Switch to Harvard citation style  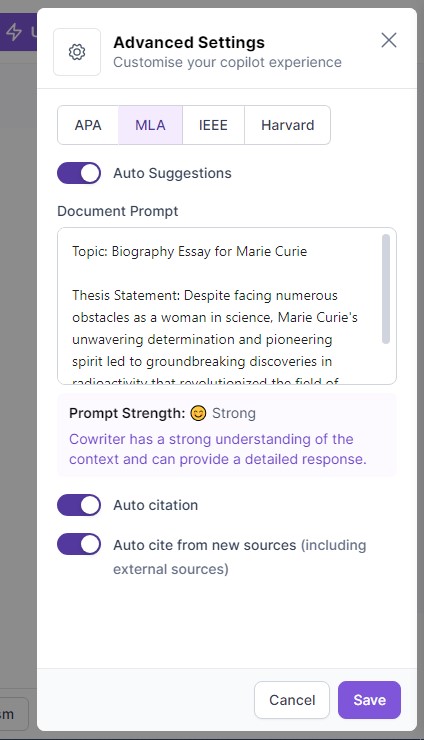tap(288, 125)
